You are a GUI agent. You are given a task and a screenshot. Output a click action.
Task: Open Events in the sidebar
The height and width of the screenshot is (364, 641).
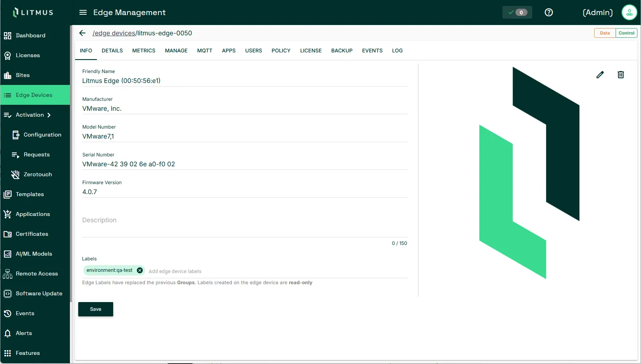click(35, 313)
